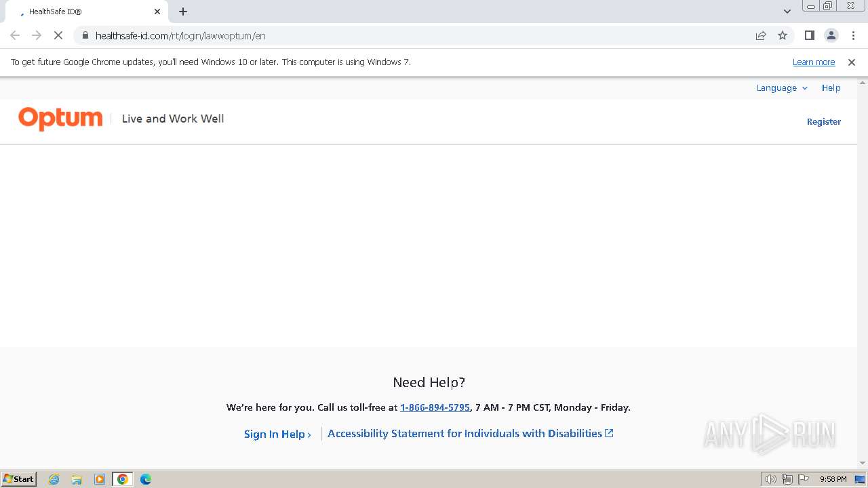Screen dimensions: 868x488
Task: Open network status tray icon
Action: (x=787, y=479)
